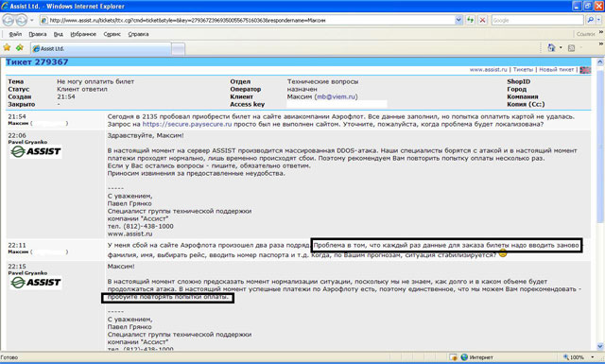This screenshot has height=364, width=605.
Task: Open the Справка menu
Action: 138,34
